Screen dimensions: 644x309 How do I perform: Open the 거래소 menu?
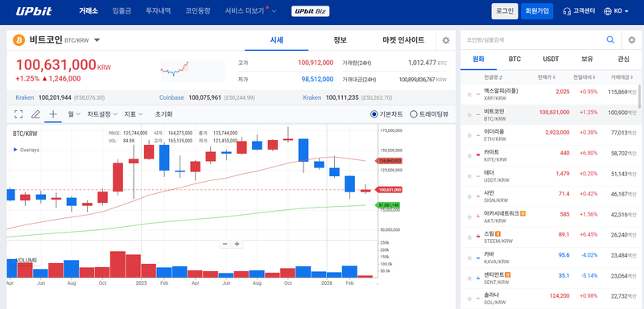click(x=89, y=11)
